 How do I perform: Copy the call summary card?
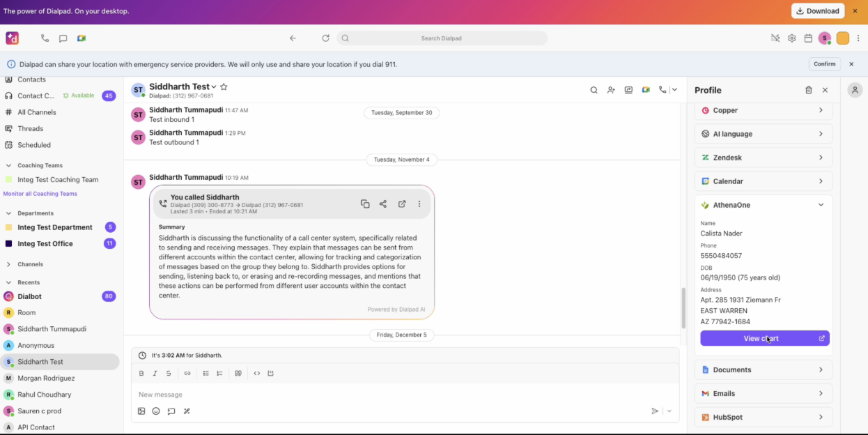click(365, 204)
